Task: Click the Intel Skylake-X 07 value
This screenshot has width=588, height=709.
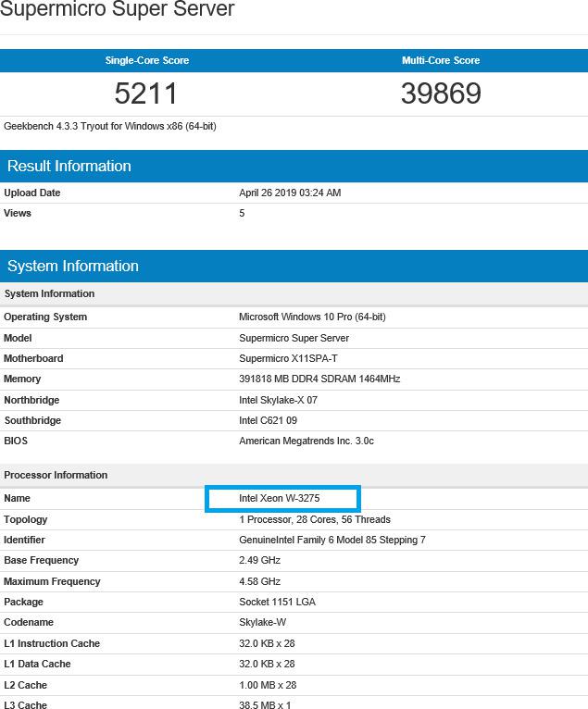Action: click(x=278, y=400)
